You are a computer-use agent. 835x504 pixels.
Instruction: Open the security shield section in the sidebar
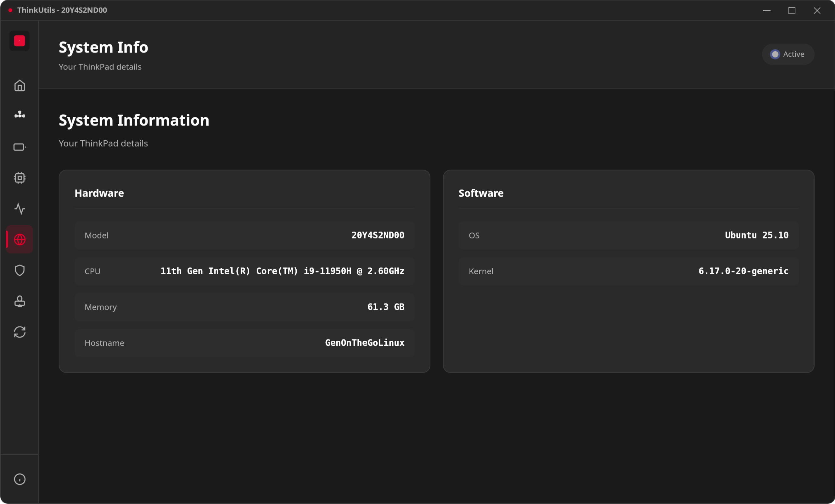pos(19,270)
